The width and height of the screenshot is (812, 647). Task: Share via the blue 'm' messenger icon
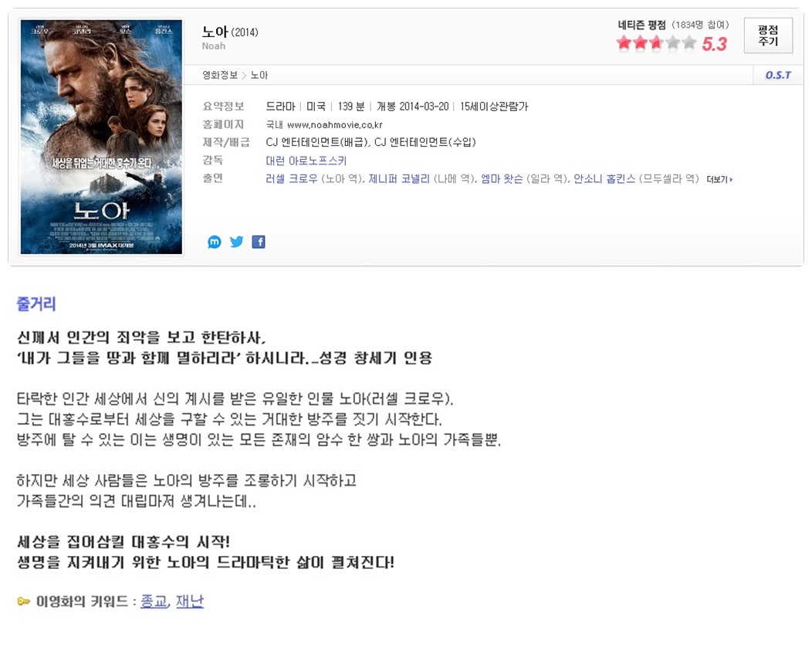(214, 242)
